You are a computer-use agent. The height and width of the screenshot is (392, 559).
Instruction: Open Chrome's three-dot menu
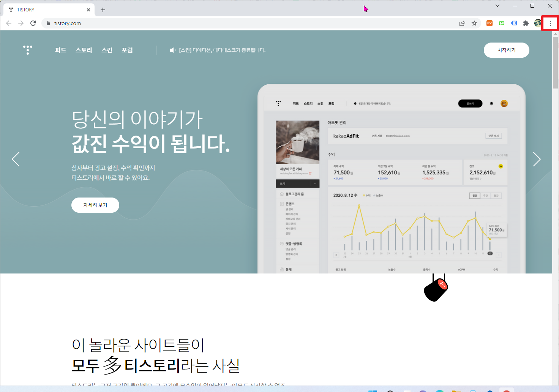tap(550, 23)
